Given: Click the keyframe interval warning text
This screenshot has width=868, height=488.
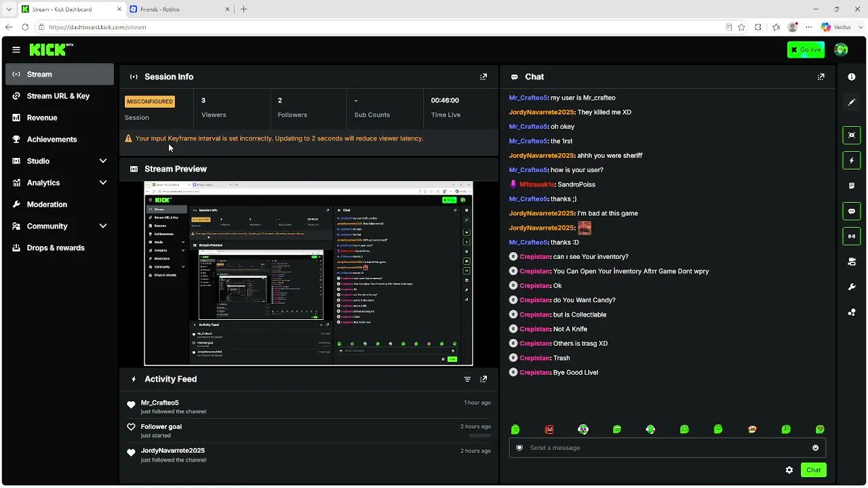Looking at the screenshot, I should pyautogui.click(x=279, y=138).
